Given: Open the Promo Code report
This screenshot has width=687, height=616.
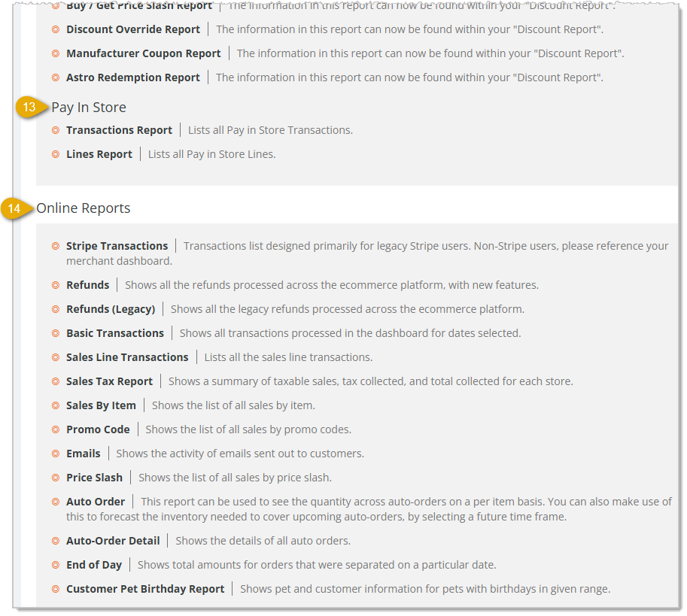Looking at the screenshot, I should coord(98,429).
